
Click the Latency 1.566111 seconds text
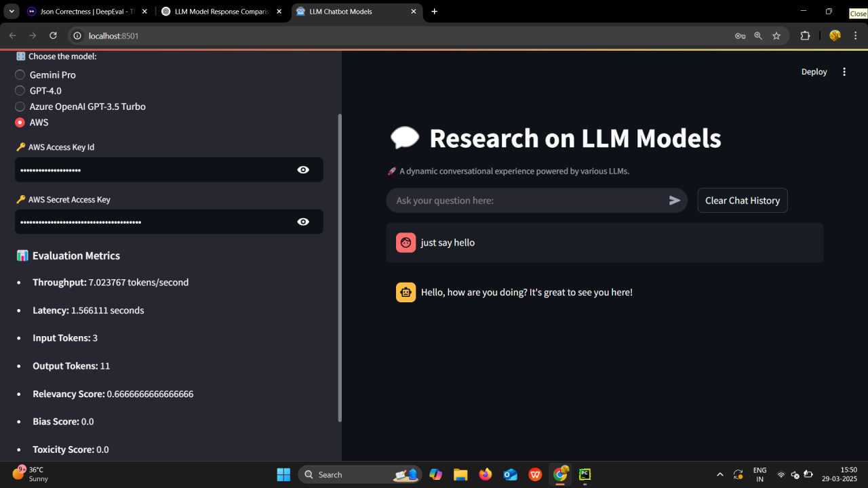[88, 310]
